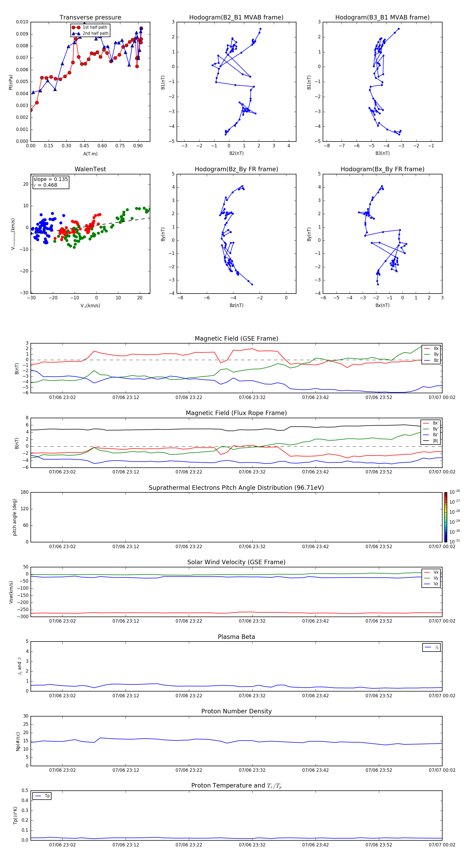
Task: Click "07/06 23:02" tick under GSE magnetic field panel
Action: (x=62, y=397)
